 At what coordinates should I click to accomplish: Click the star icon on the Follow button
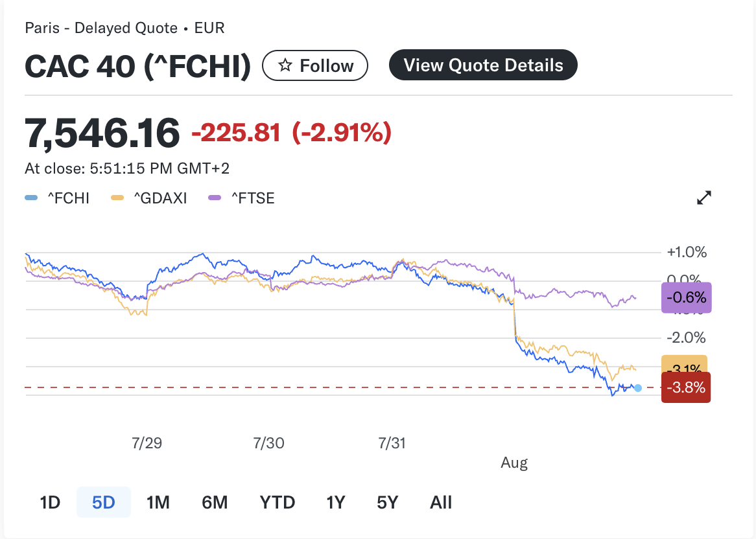click(285, 65)
